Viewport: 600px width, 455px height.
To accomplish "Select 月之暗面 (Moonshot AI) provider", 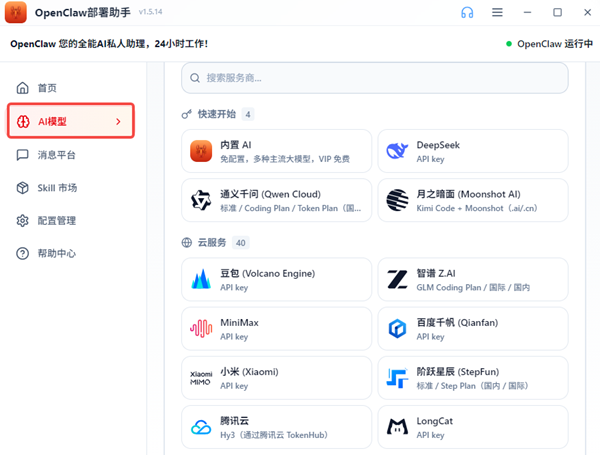I will pos(473,200).
